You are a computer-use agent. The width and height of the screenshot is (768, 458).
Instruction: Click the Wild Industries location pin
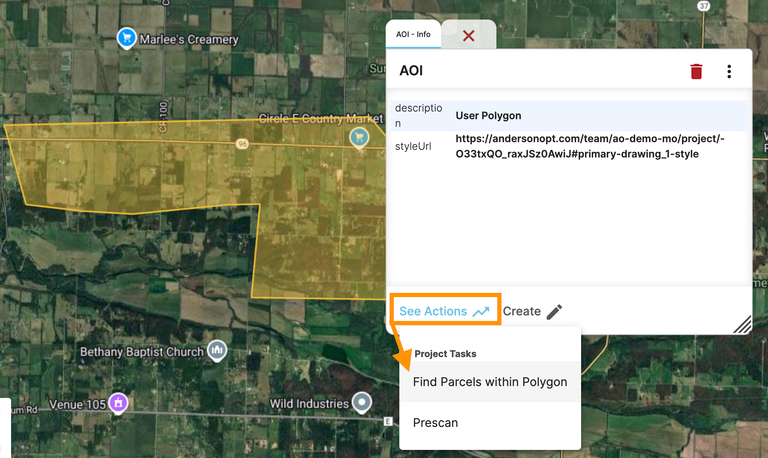click(x=362, y=403)
